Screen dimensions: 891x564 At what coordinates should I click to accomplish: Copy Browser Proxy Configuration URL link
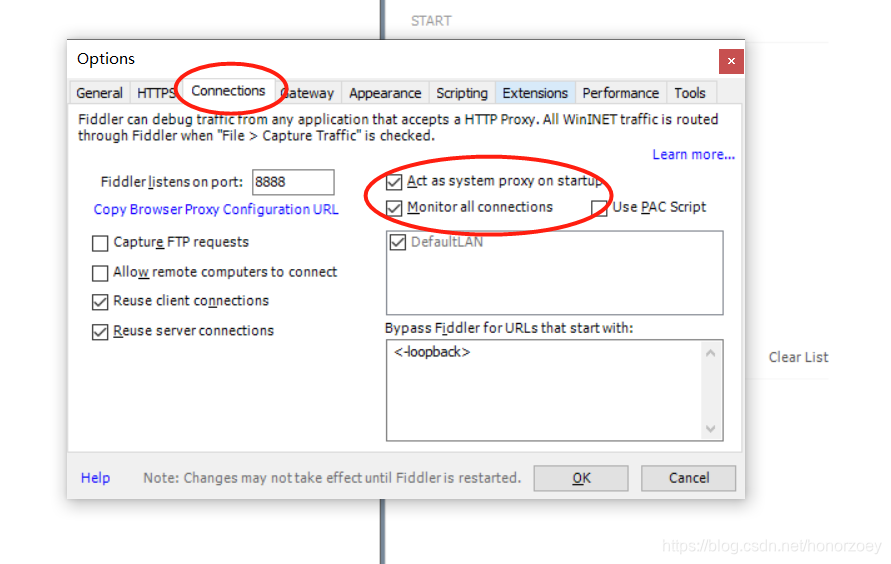[216, 210]
